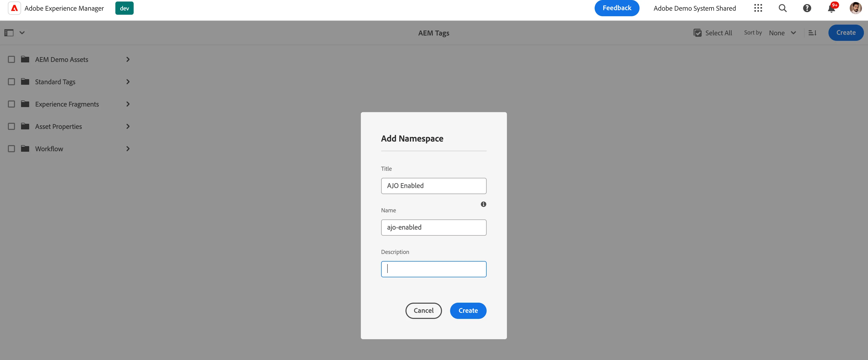Click the Workflow folder icon
The width and height of the screenshot is (868, 360).
point(25,149)
